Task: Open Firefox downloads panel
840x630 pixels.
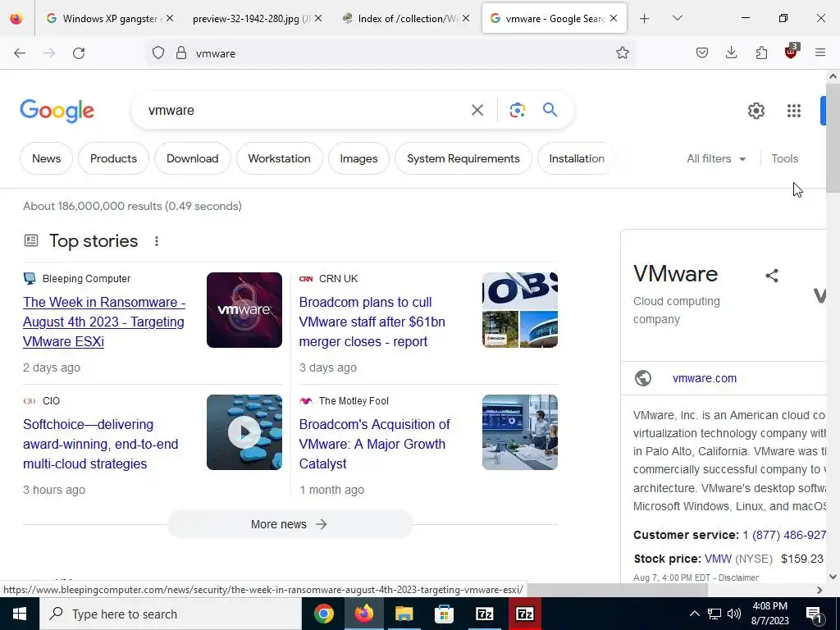Action: [731, 53]
